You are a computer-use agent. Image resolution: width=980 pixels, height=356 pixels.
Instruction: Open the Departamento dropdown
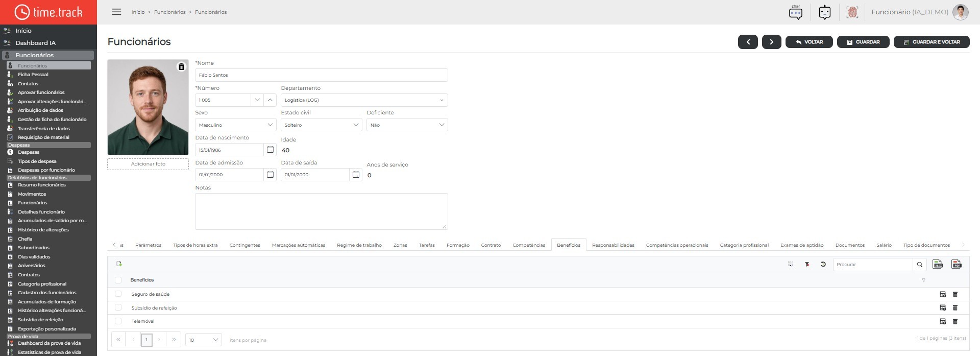pos(364,100)
